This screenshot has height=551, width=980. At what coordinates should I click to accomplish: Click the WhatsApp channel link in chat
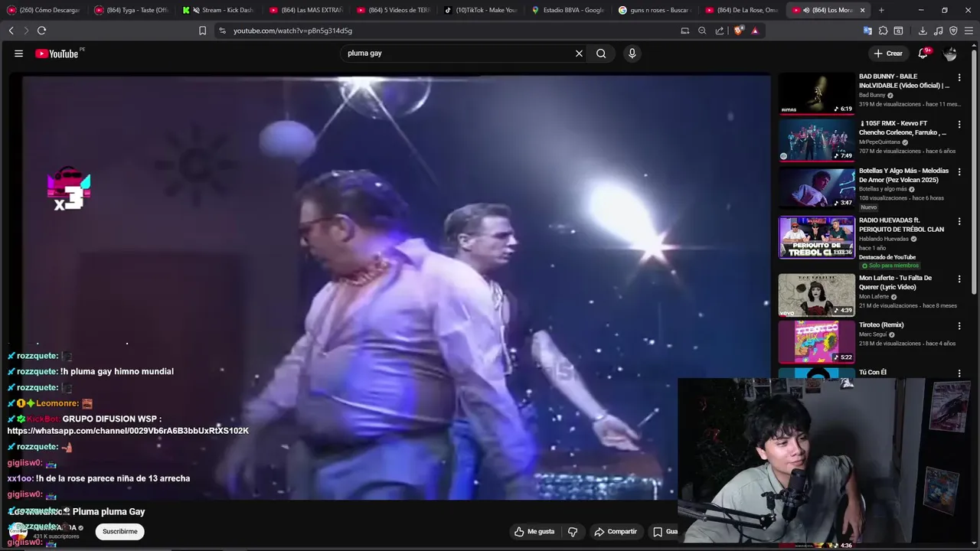(128, 431)
